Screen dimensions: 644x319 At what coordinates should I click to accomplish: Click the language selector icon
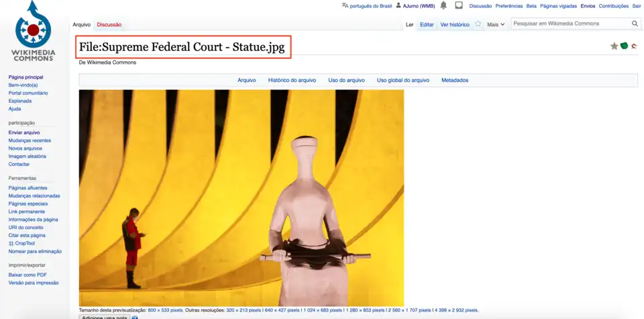click(345, 5)
